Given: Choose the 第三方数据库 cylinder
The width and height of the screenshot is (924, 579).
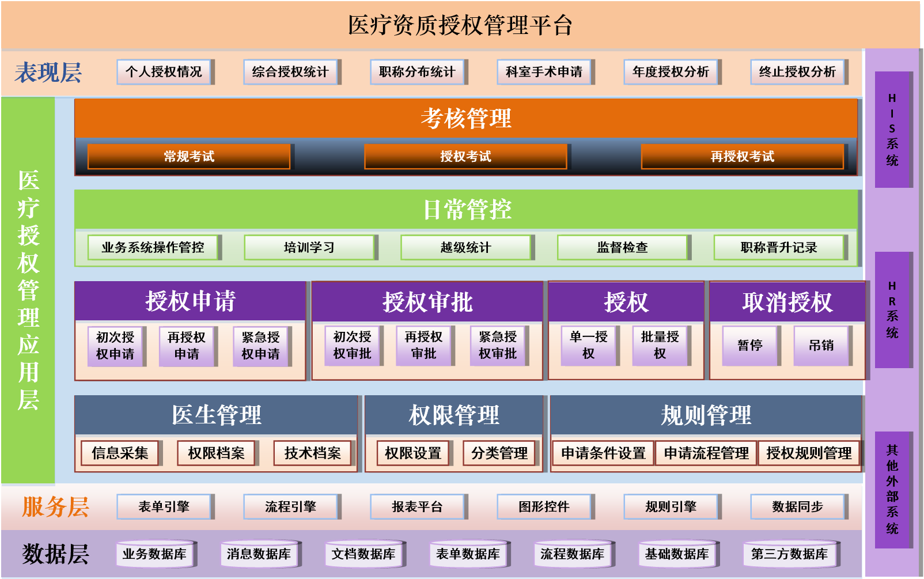Looking at the screenshot, I should pyautogui.click(x=789, y=554).
